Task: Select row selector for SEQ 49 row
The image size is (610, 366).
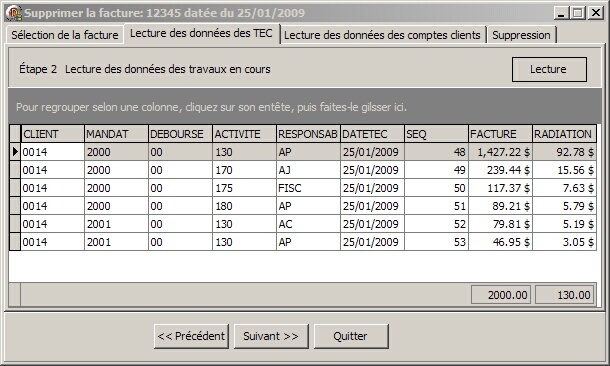Action: 15,170
